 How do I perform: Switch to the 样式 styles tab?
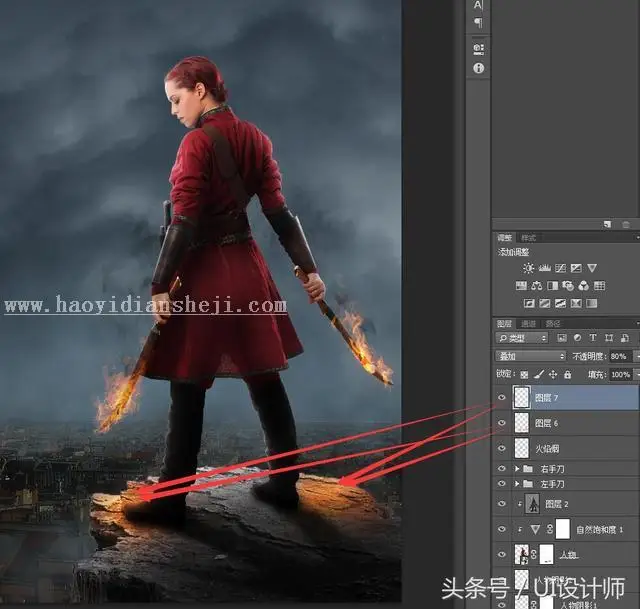point(528,238)
